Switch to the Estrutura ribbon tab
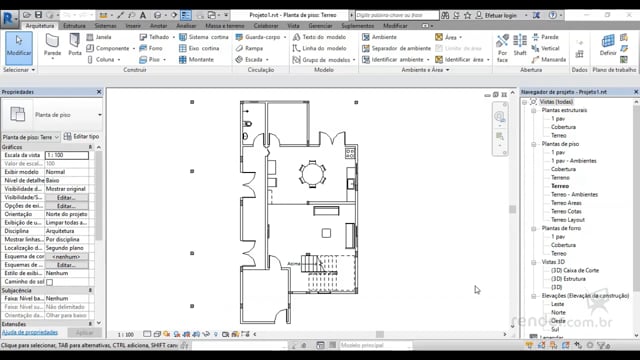This screenshot has width=640, height=360. (74, 26)
